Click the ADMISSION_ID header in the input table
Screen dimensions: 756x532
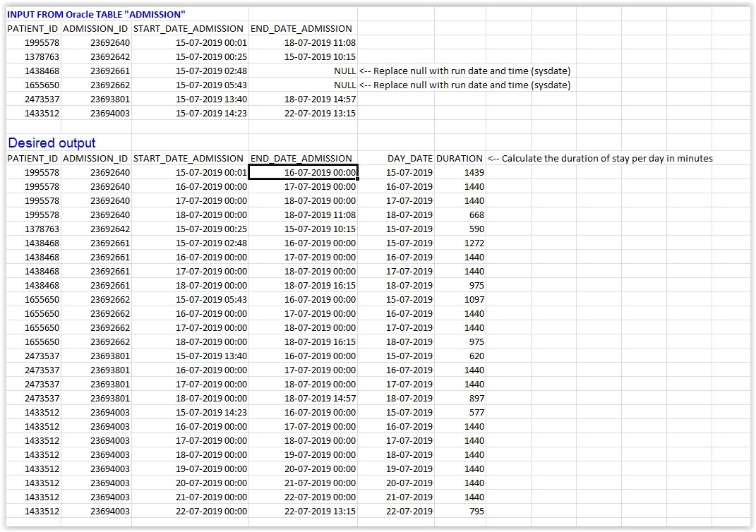[x=95, y=28]
